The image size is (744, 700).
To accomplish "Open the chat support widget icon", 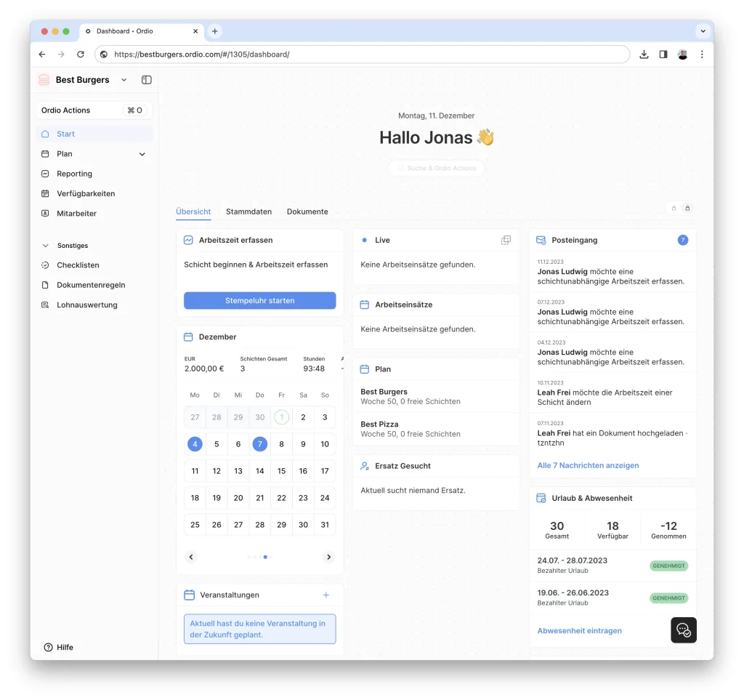I will tap(683, 630).
